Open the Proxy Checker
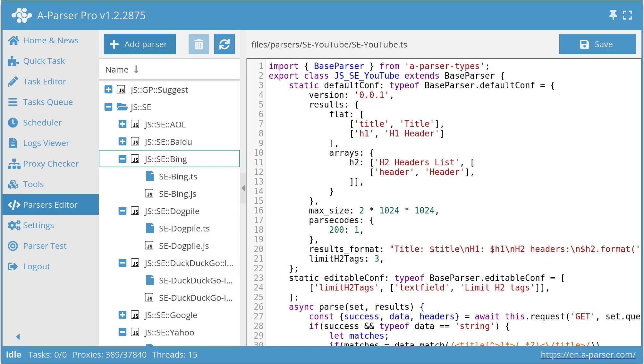Image resolution: width=644 pixels, height=364 pixels. pyautogui.click(x=51, y=164)
